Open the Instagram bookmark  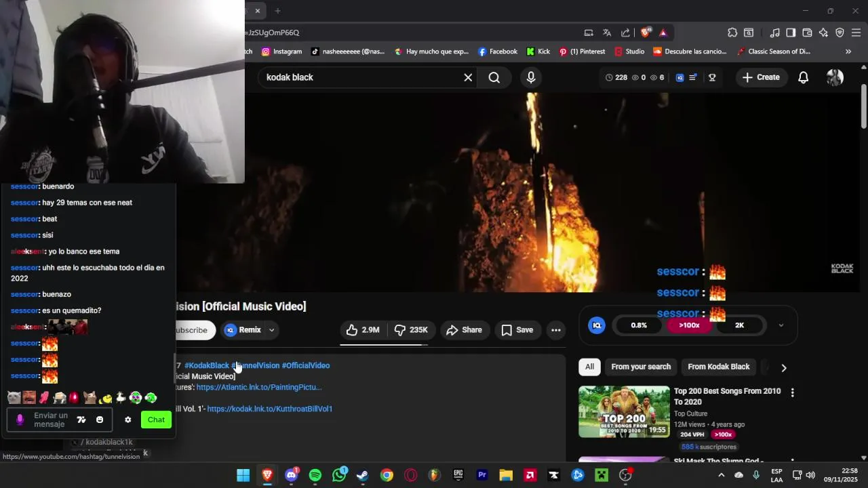[281, 52]
